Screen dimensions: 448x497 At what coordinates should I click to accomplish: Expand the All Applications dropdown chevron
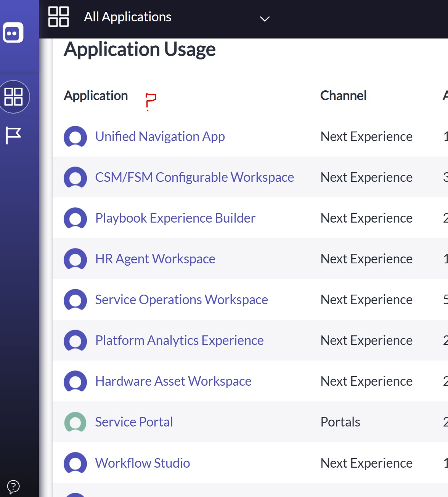pyautogui.click(x=265, y=18)
